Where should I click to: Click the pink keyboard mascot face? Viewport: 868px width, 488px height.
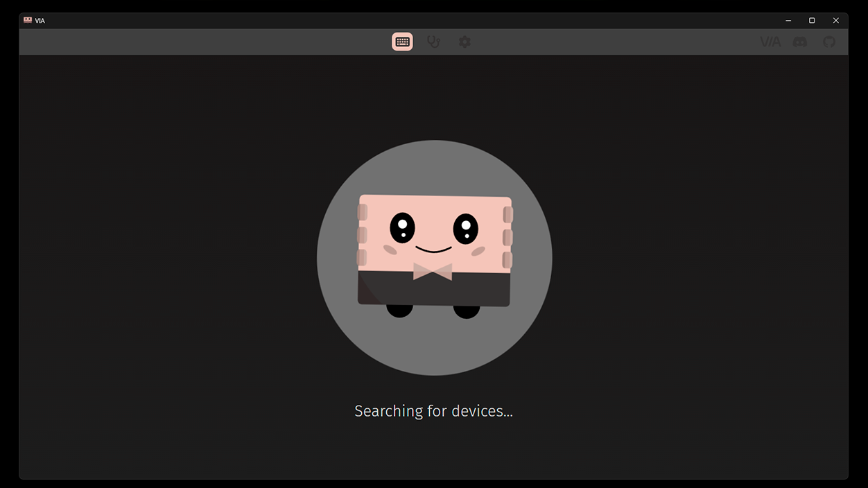coord(435,233)
